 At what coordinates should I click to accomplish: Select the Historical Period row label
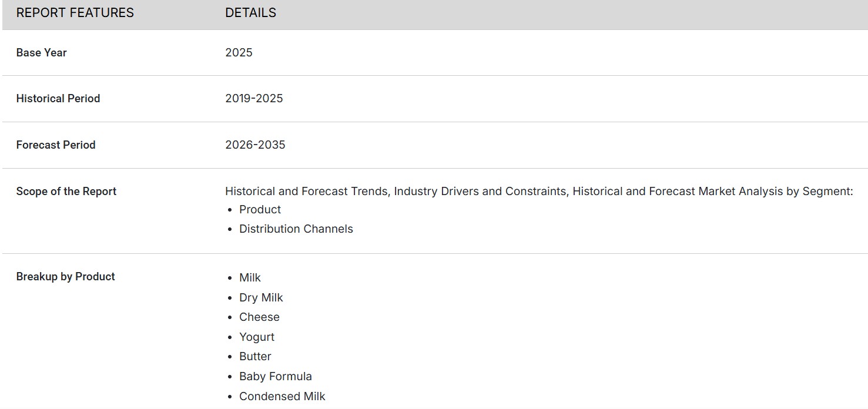point(58,99)
